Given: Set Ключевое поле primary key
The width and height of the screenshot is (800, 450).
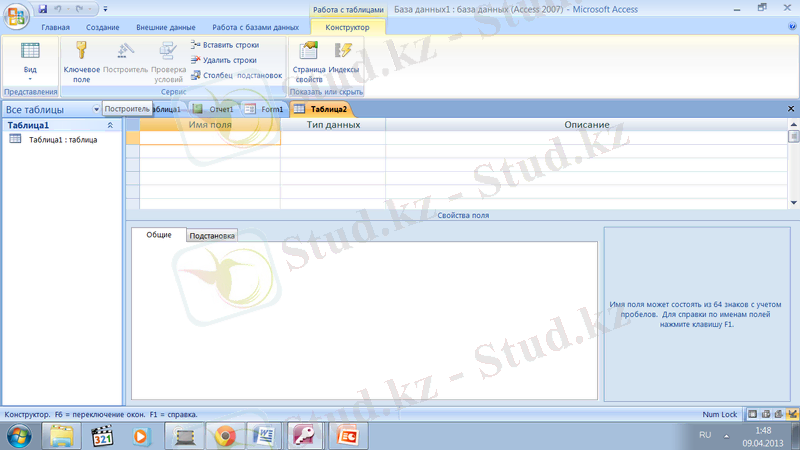Looking at the screenshot, I should pyautogui.click(x=82, y=62).
